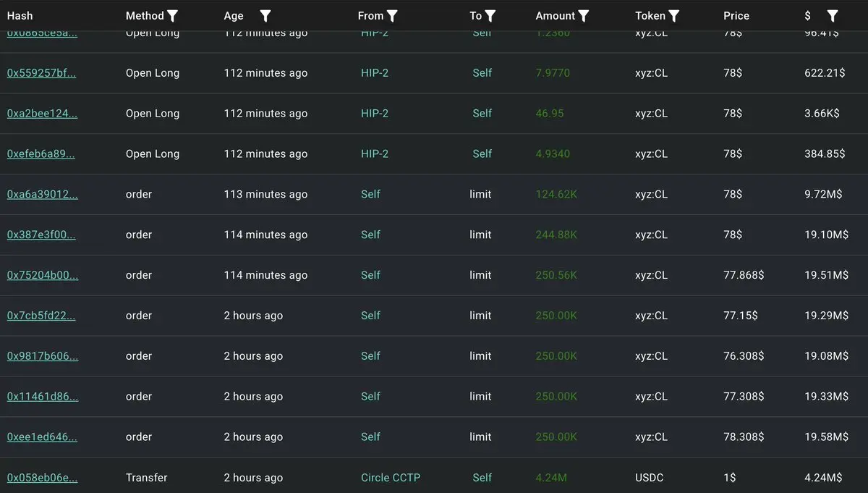The image size is (868, 493).
Task: Open the Method column filter icon
Action: click(172, 16)
